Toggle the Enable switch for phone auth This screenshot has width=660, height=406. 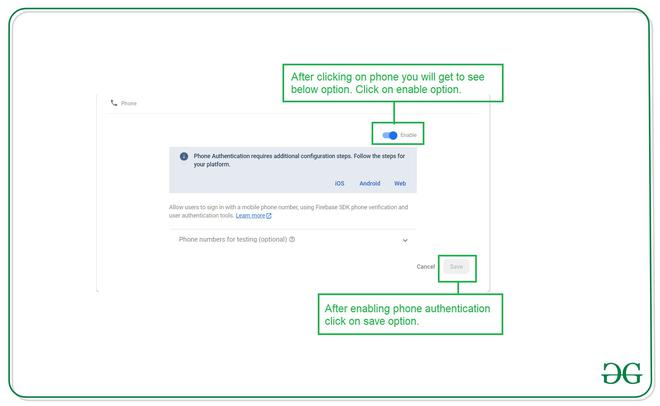point(390,135)
